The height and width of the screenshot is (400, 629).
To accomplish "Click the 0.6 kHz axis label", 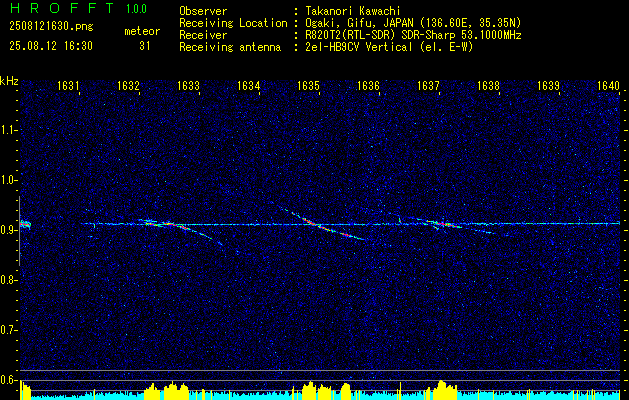I will (8, 380).
